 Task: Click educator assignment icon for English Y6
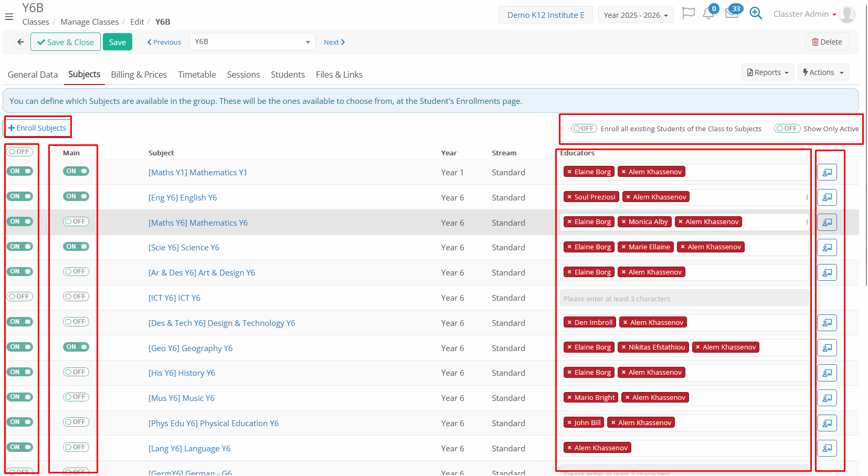click(827, 197)
